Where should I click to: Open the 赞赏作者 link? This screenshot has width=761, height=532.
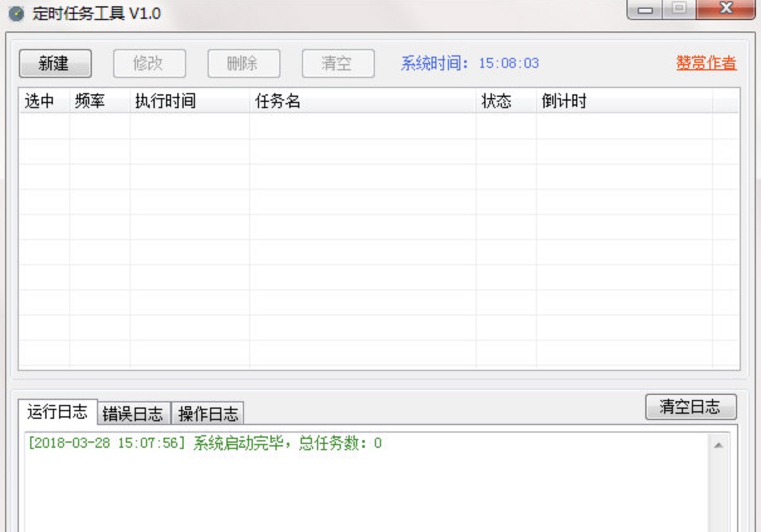pyautogui.click(x=706, y=63)
